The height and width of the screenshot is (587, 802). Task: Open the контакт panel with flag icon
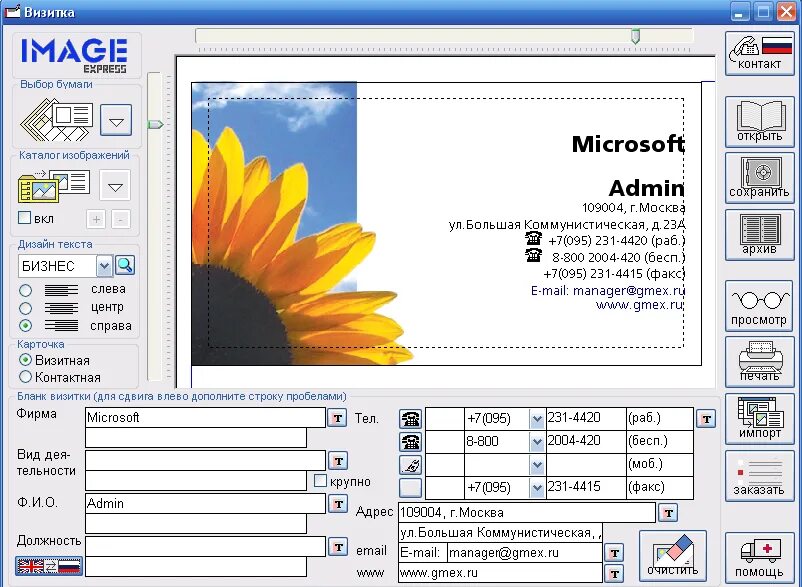pos(760,53)
